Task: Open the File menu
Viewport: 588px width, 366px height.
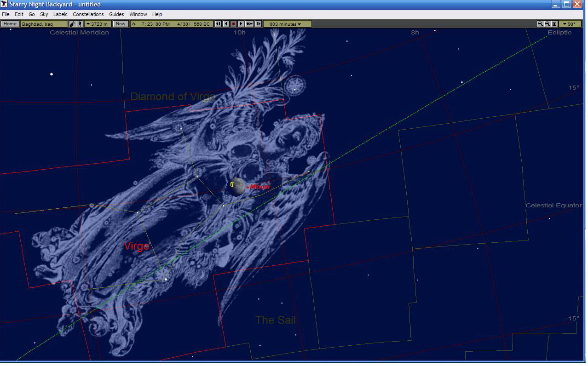Action: pyautogui.click(x=6, y=14)
